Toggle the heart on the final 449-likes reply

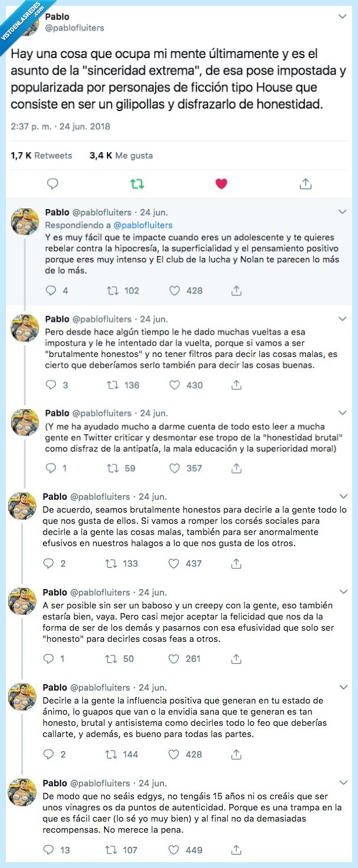(173, 849)
